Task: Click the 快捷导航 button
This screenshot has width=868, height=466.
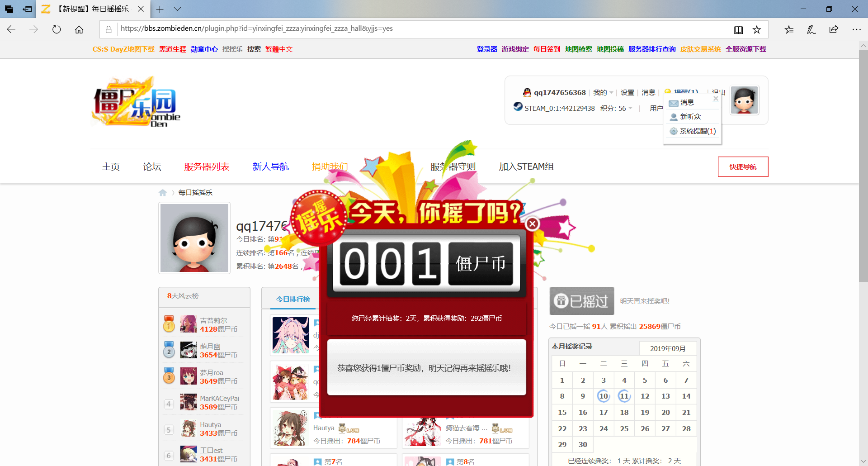Action: pos(743,166)
